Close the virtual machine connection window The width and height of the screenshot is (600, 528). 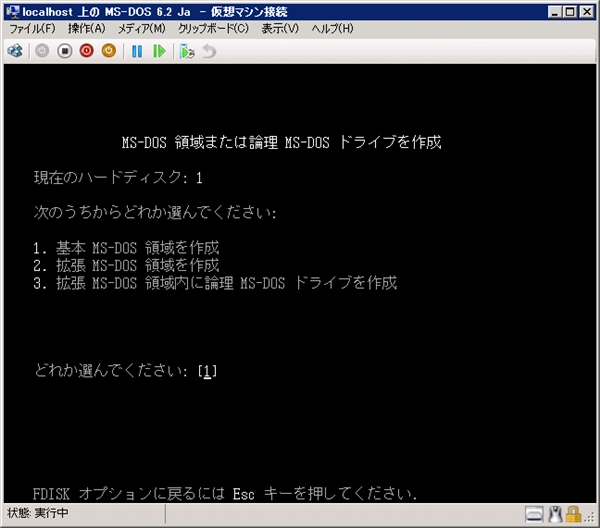click(x=587, y=12)
